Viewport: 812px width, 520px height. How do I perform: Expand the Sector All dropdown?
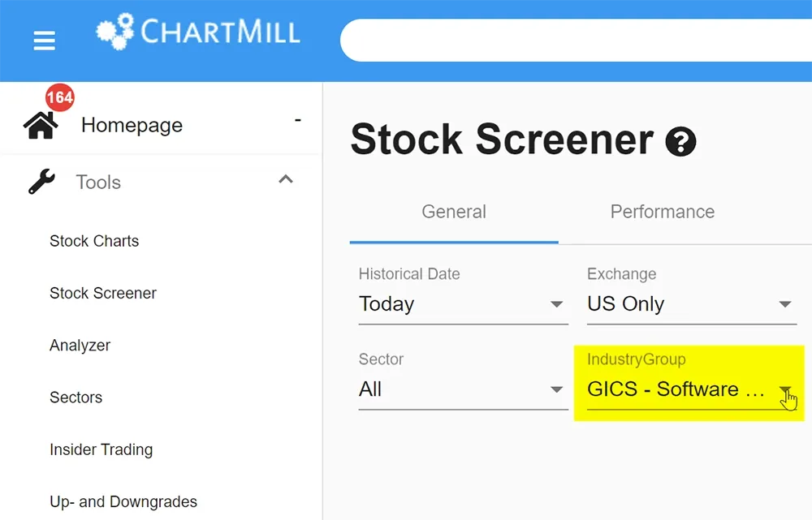463,389
